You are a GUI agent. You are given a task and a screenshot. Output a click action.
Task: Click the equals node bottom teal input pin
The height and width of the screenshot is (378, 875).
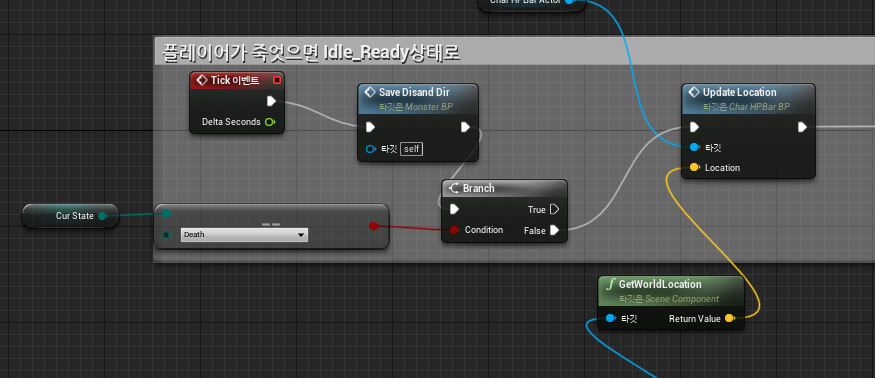[166, 235]
